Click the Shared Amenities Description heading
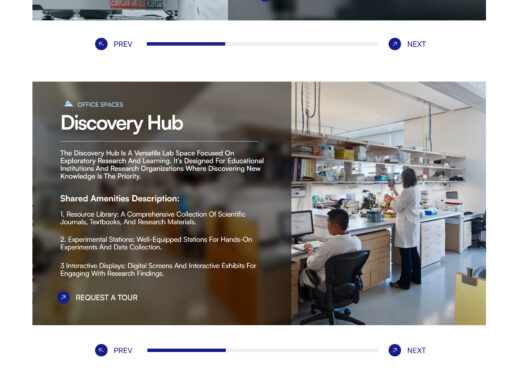Screen dimensions: 510x382 click(120, 199)
